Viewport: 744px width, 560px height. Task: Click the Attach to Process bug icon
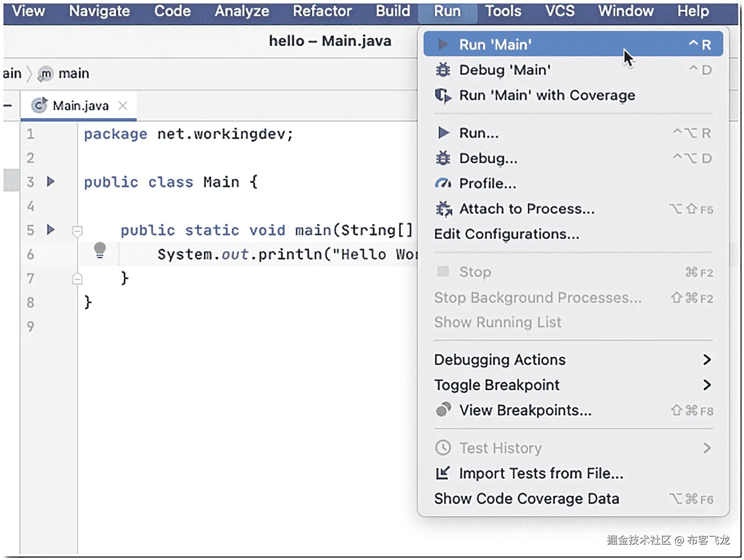[443, 209]
